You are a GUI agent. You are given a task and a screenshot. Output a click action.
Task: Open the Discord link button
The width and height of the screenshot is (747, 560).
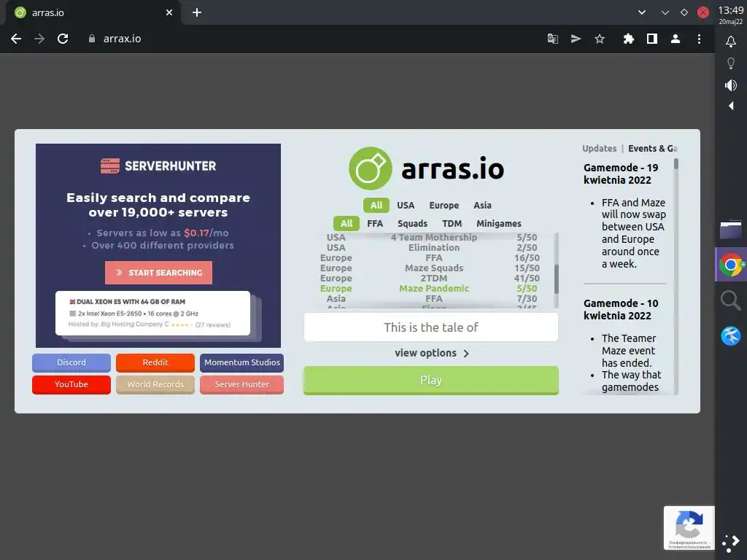point(71,362)
